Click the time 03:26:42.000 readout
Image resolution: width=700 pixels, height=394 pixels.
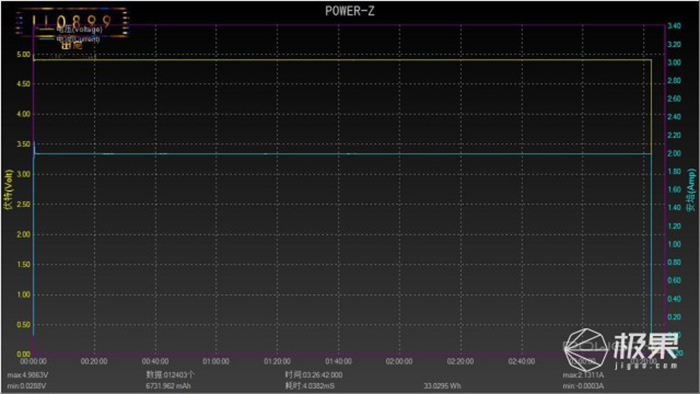[x=314, y=375]
